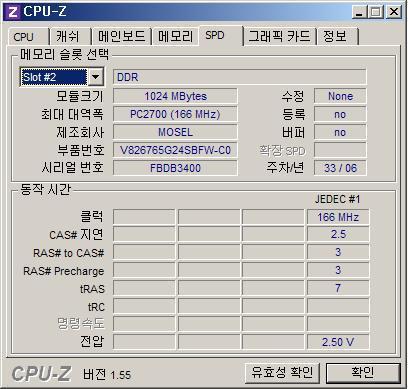
Task: Click the 시리얼 번호 label
Action: click(x=72, y=168)
